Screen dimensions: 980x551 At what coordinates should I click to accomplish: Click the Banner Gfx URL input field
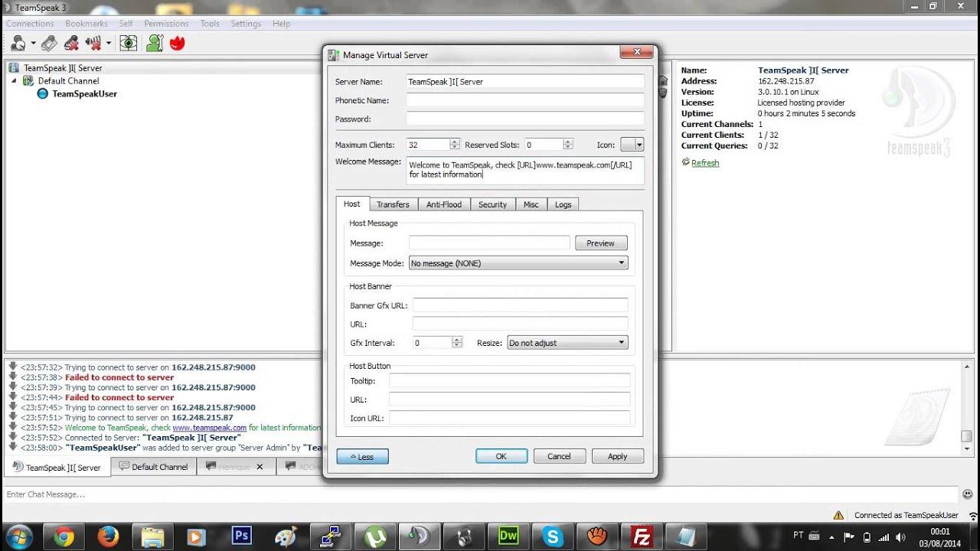pyautogui.click(x=520, y=305)
